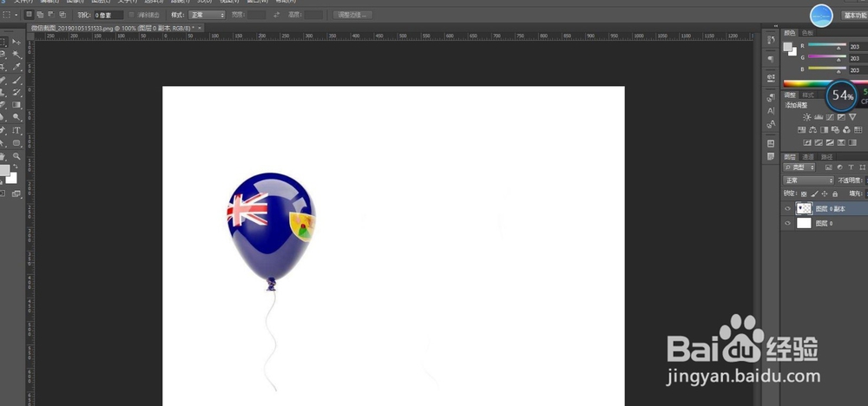
Task: Select the Brush tool
Action: point(16,80)
